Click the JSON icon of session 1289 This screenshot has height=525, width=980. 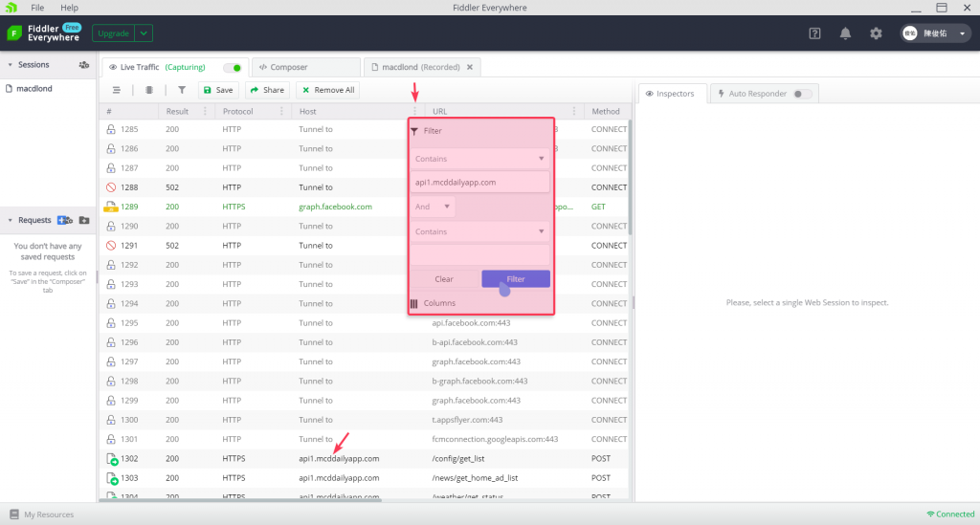[x=111, y=207]
